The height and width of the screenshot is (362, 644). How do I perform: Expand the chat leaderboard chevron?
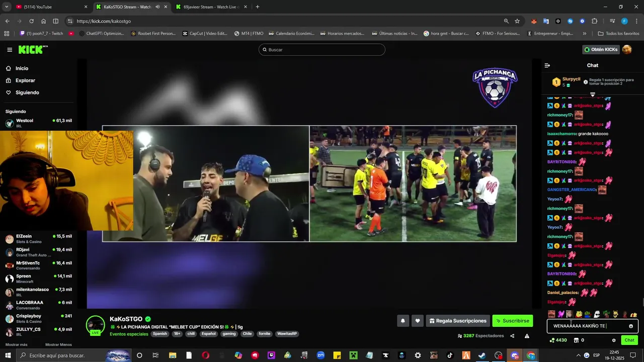(593, 95)
